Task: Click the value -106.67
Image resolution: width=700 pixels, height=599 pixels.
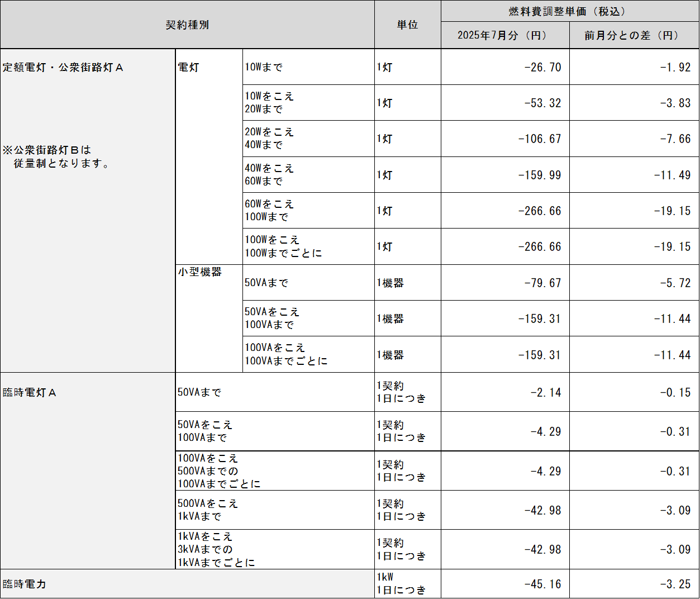Action: tap(540, 139)
